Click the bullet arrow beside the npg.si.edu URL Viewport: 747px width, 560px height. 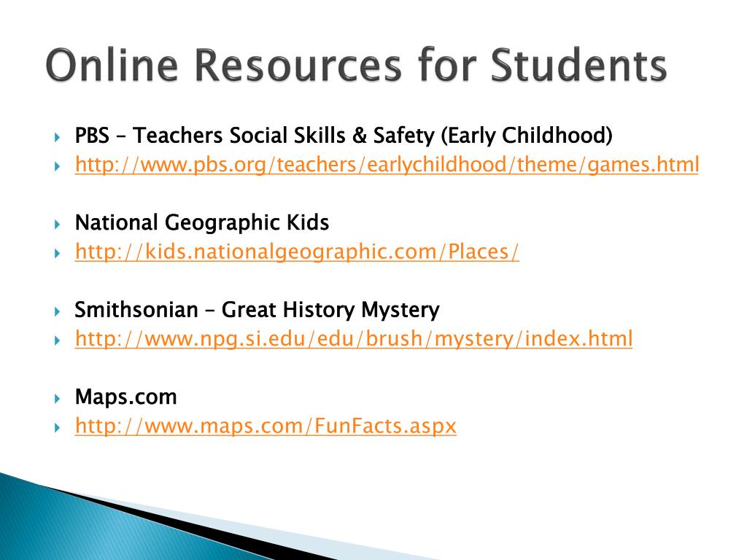tap(57, 341)
